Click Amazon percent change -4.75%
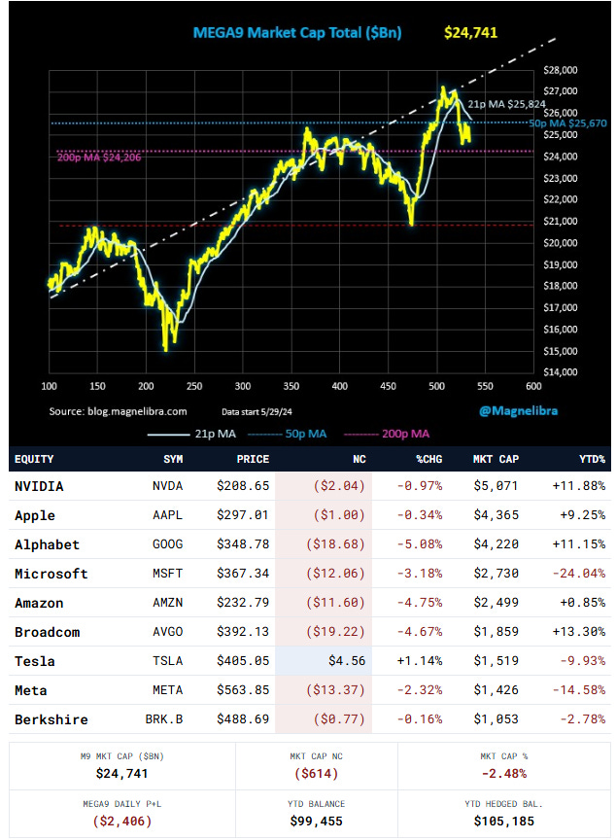The image size is (616, 840). click(420, 603)
